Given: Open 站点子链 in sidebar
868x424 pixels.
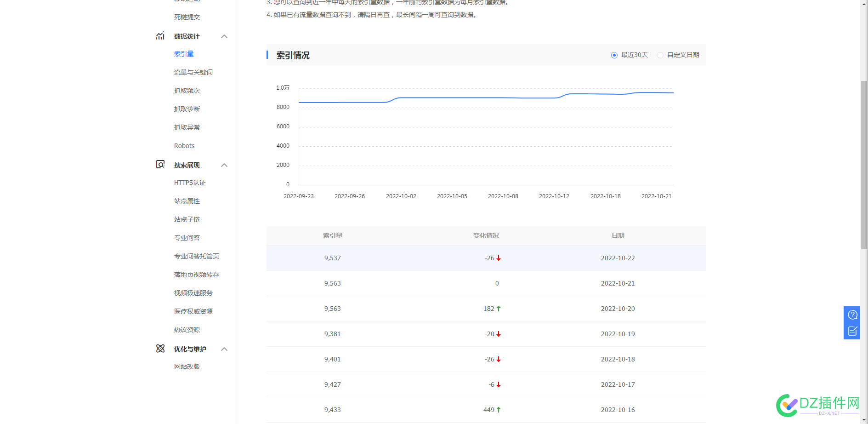Looking at the screenshot, I should (187, 219).
